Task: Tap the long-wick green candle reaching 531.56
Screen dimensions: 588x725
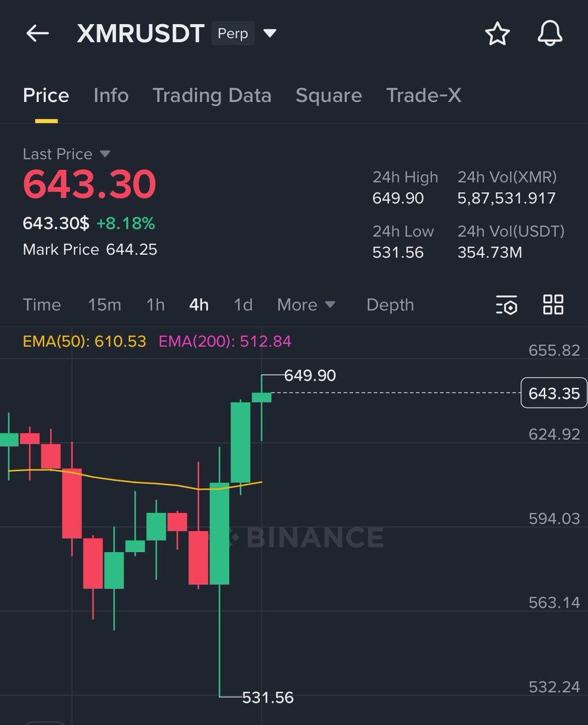Action: click(x=219, y=533)
